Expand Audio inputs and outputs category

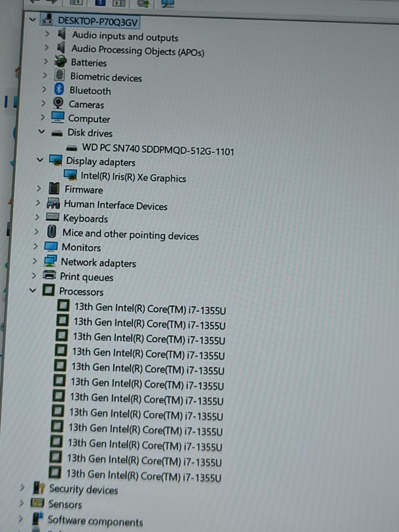[x=47, y=34]
